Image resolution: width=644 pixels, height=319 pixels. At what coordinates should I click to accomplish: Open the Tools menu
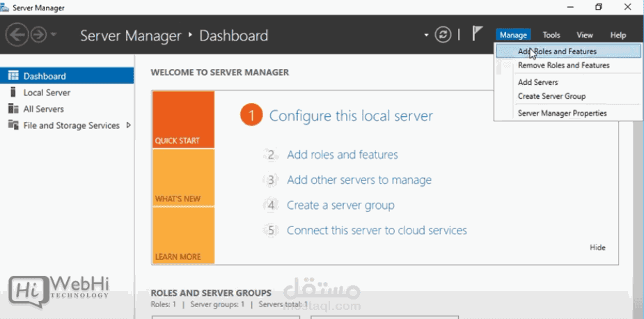pyautogui.click(x=551, y=35)
